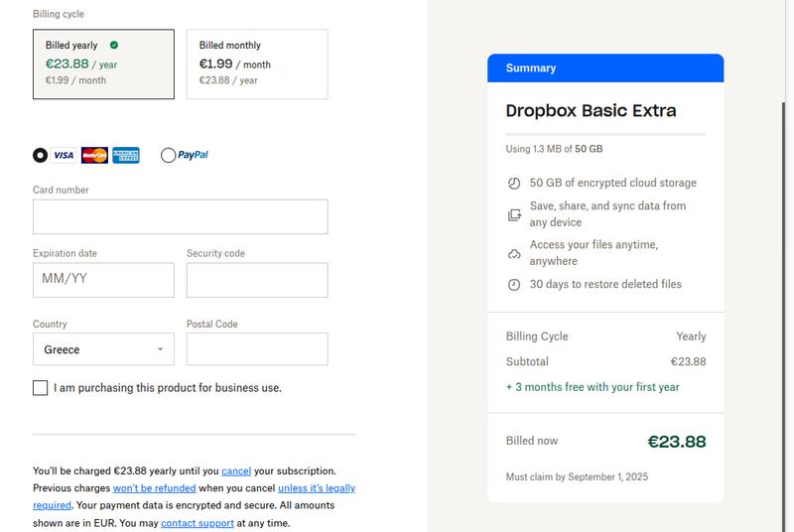The width and height of the screenshot is (794, 532).
Task: Click the cloud access files icon
Action: coord(514,254)
